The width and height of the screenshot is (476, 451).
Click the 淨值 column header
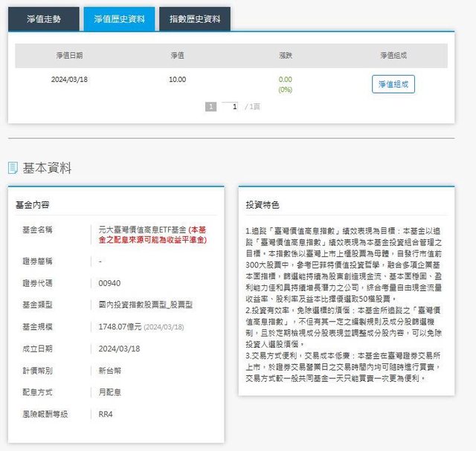point(177,56)
